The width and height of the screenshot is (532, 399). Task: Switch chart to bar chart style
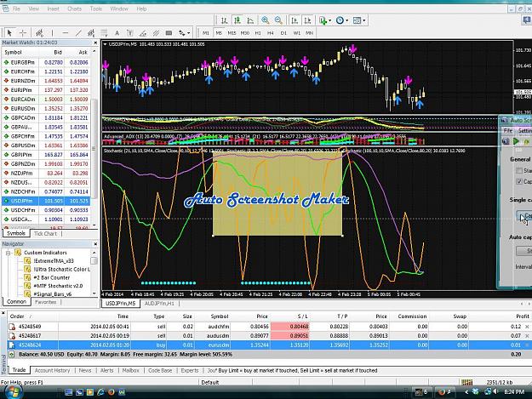(x=224, y=20)
